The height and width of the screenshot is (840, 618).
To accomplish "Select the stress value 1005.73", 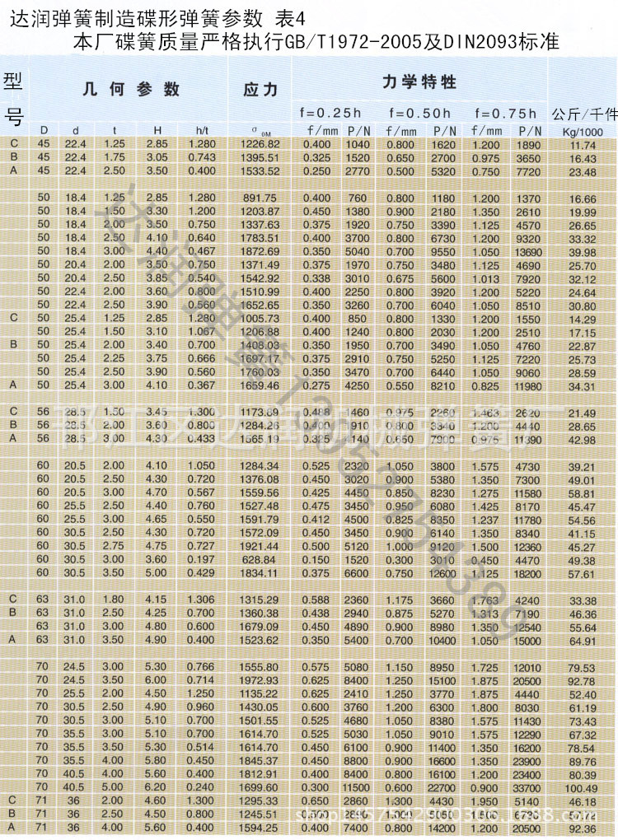I will click(x=260, y=318).
